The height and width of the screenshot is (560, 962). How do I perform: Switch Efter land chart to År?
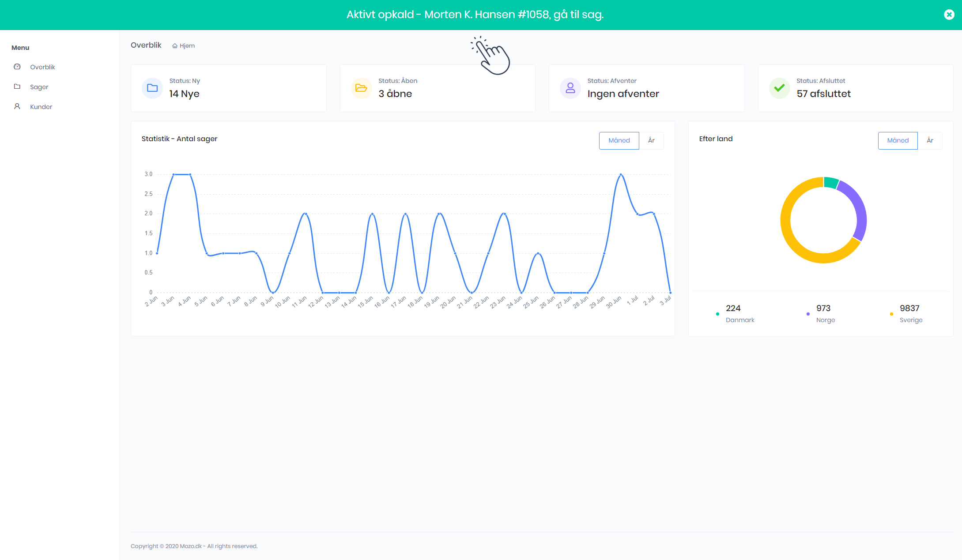pyautogui.click(x=930, y=140)
